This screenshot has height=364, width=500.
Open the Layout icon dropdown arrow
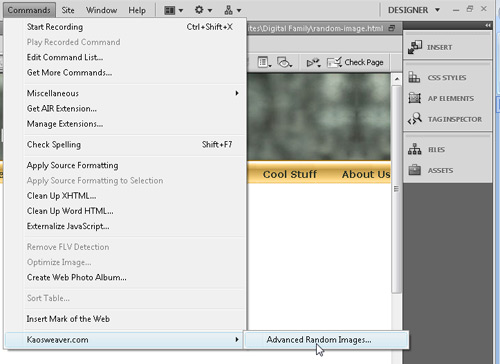181,10
